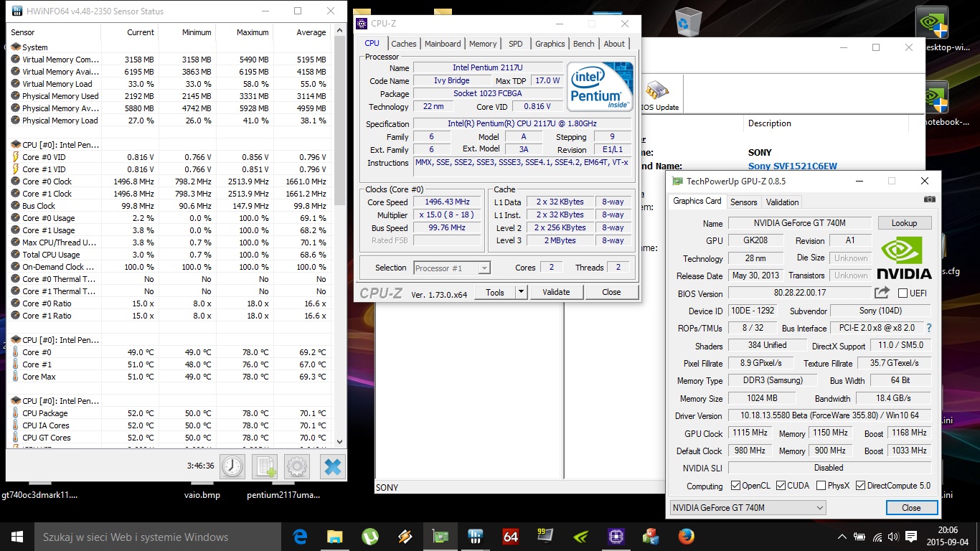Click the Close button in GPU-Z
This screenshot has height=551, width=980.
click(911, 507)
